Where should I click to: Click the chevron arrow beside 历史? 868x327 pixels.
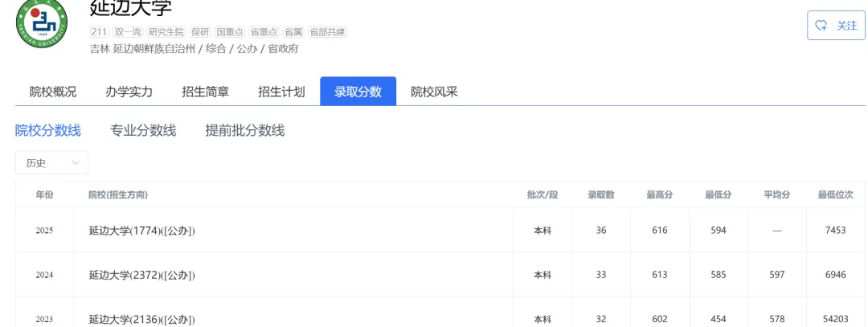(x=76, y=163)
